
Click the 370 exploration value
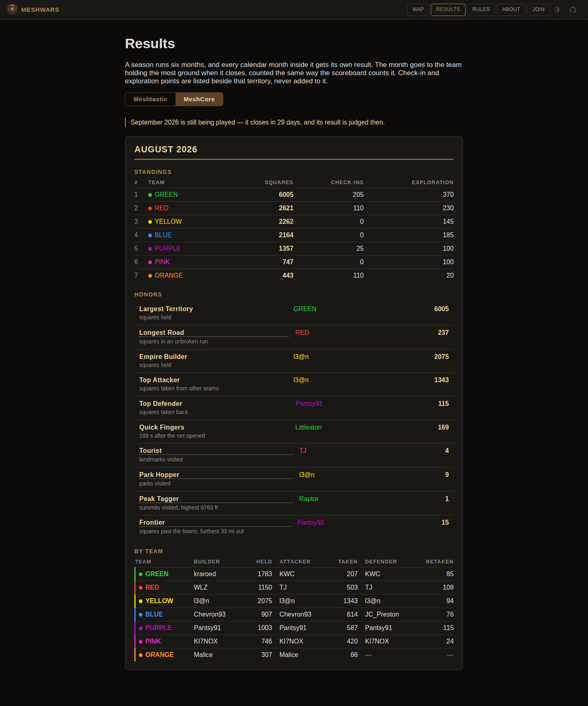coord(447,195)
